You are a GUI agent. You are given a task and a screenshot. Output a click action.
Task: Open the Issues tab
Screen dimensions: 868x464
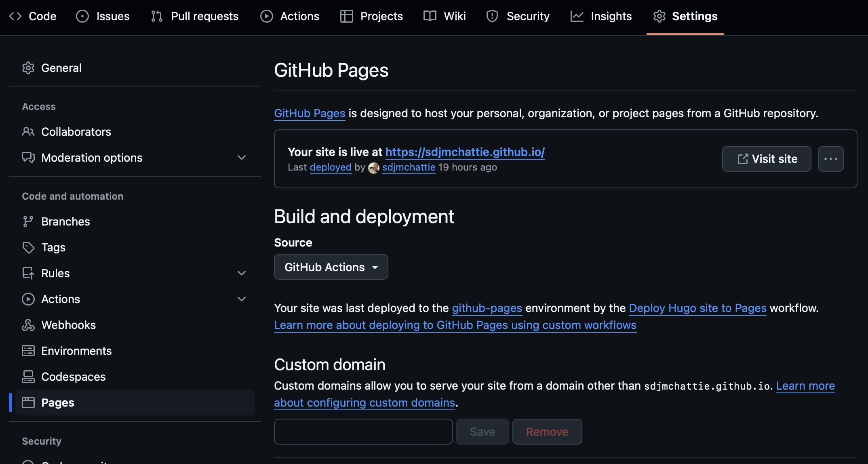pos(103,16)
